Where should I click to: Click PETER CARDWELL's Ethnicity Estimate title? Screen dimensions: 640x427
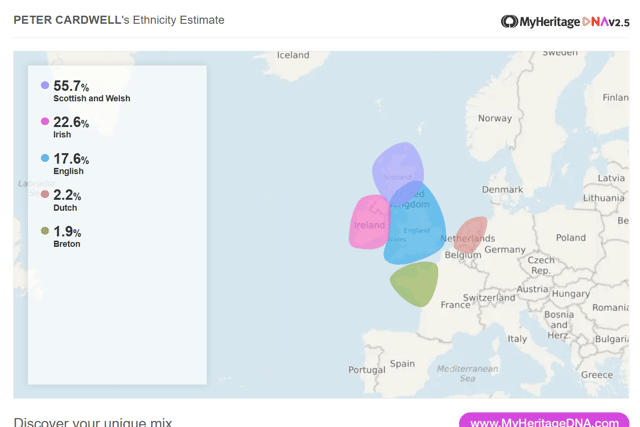[119, 20]
